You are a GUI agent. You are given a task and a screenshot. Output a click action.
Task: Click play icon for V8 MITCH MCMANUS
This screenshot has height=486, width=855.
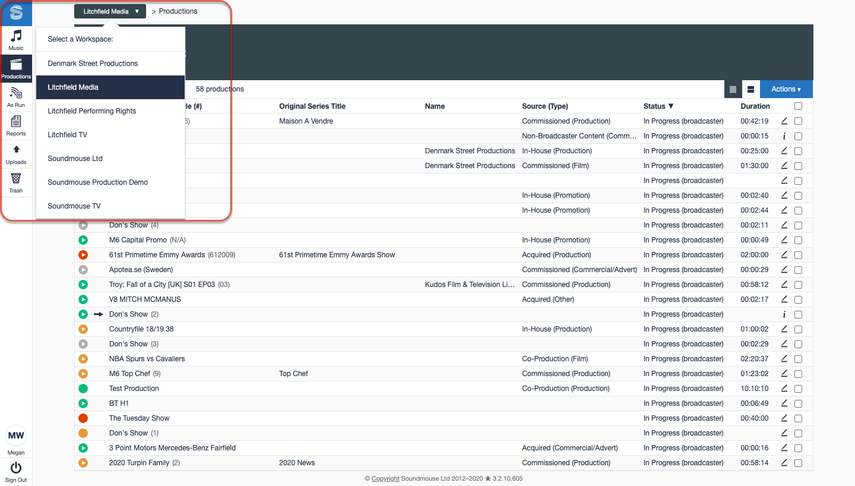click(x=83, y=299)
